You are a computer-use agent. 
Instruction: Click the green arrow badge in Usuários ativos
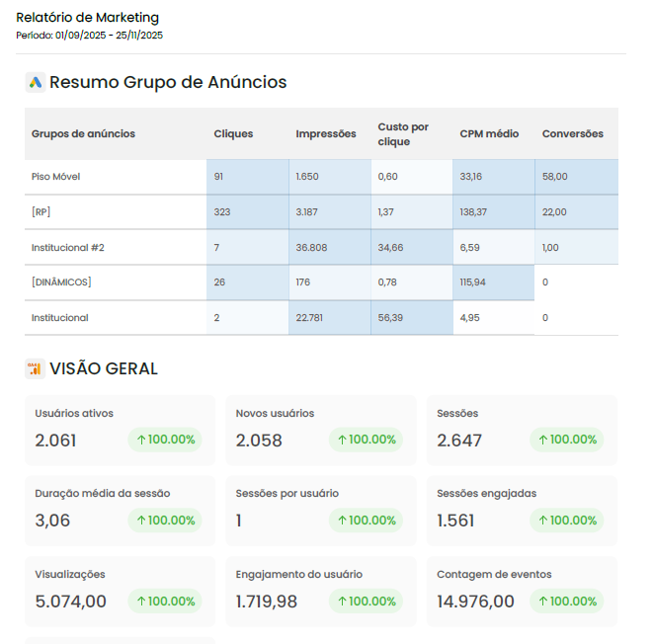165,440
